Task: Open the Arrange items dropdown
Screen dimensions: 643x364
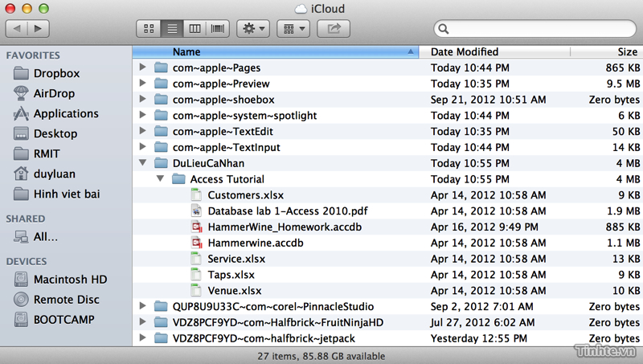Action: (293, 29)
